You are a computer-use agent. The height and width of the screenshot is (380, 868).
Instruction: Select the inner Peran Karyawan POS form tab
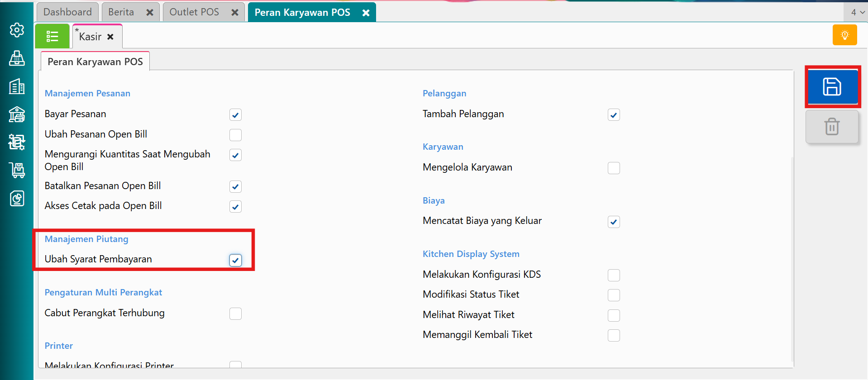(95, 62)
